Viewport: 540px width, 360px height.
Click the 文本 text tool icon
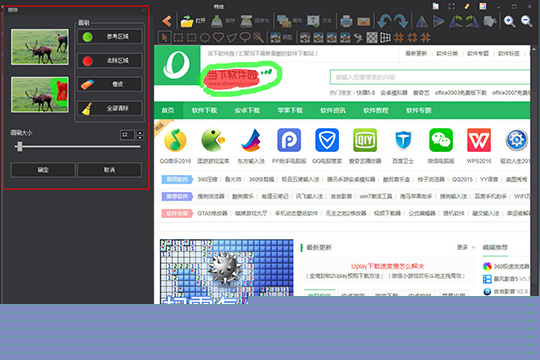point(313,21)
